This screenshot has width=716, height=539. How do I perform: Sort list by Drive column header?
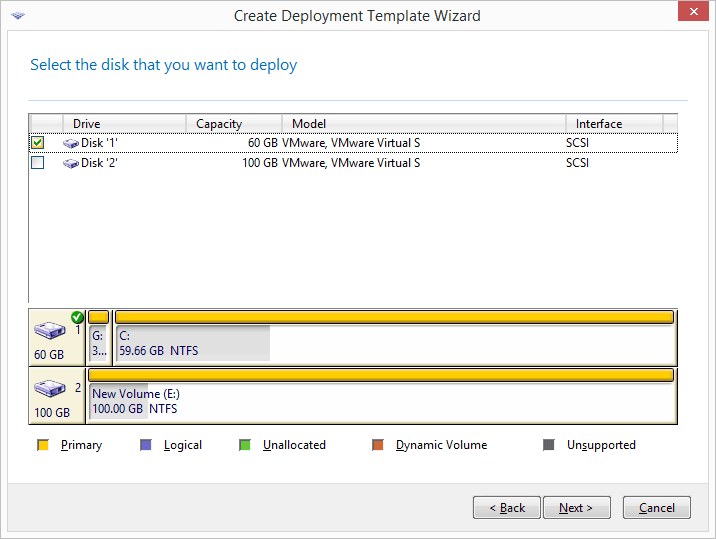tap(124, 124)
